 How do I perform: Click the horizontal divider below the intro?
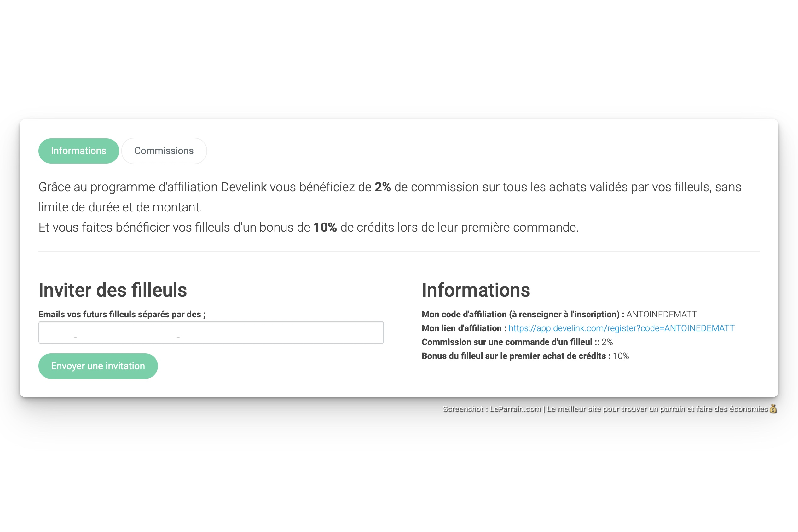[399, 252]
